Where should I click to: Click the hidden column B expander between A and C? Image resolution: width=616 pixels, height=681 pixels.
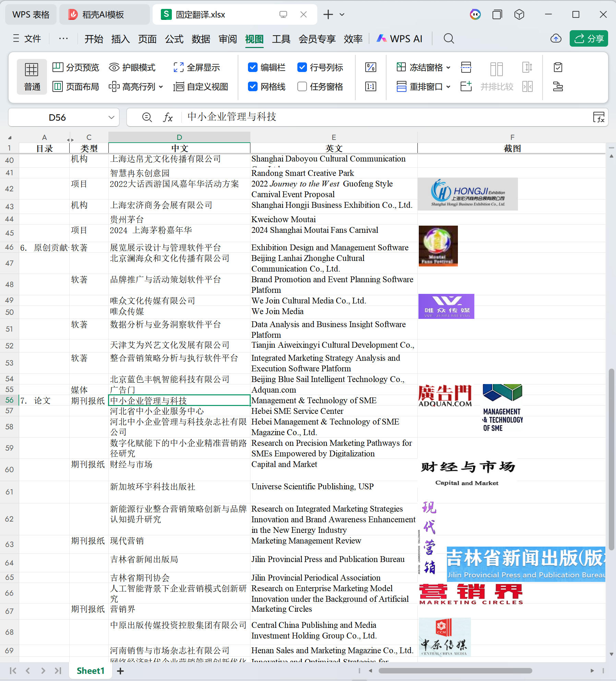(x=70, y=140)
